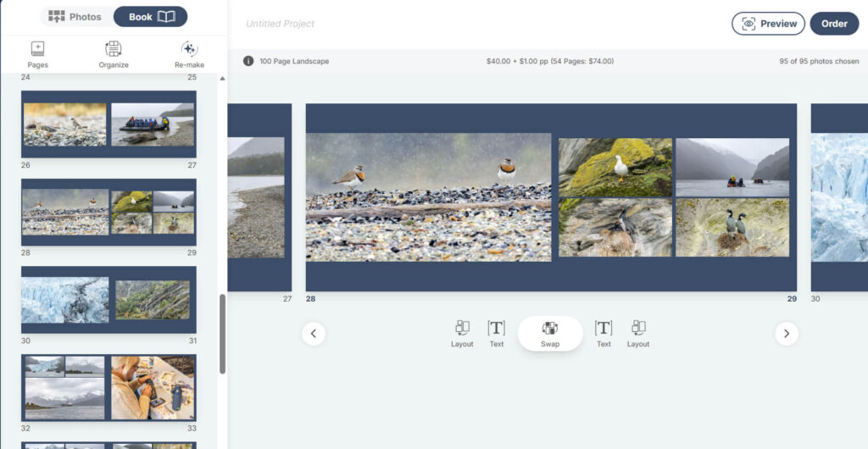868x449 pixels.
Task: Click the info icon beside 100 Page Landscape
Action: coord(248,61)
